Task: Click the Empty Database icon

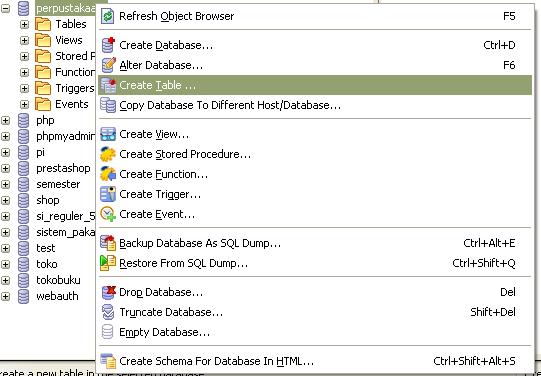Action: tap(108, 332)
